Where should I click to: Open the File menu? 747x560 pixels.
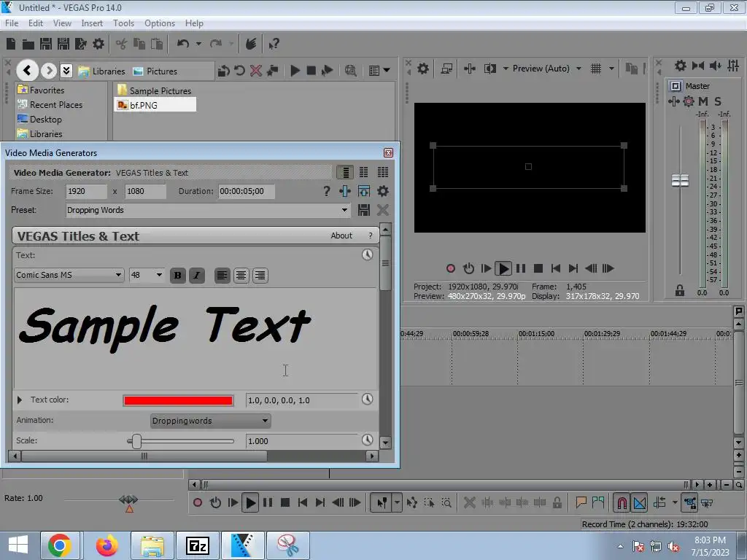tap(12, 23)
